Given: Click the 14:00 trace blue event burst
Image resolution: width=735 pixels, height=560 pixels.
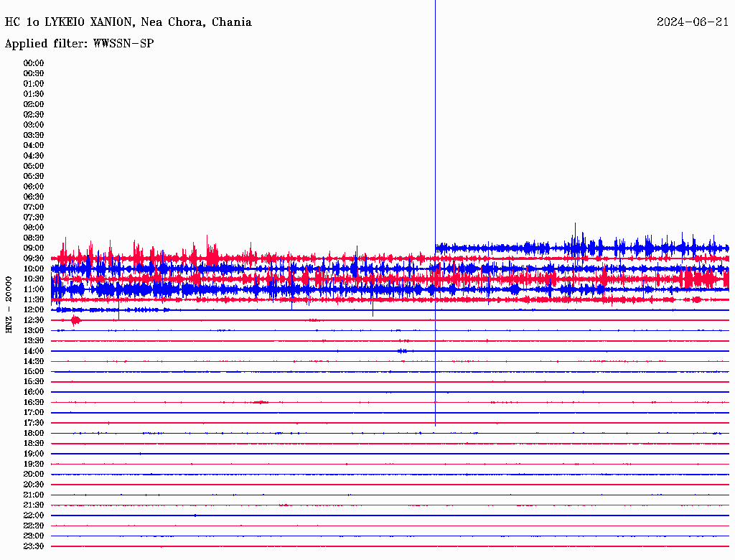Looking at the screenshot, I should 403,351.
